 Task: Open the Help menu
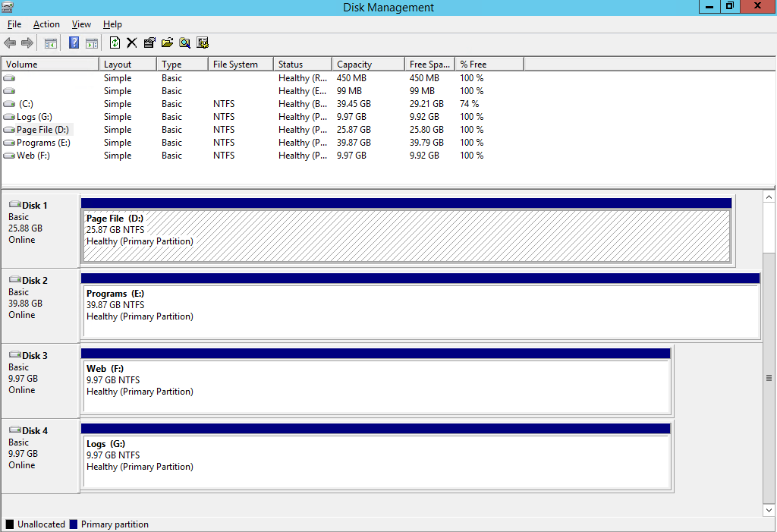112,24
